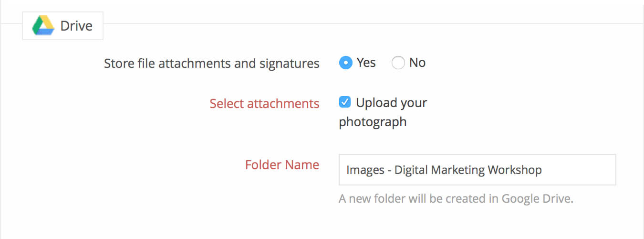Click the word "signatures" in the storage label

[x=289, y=63]
